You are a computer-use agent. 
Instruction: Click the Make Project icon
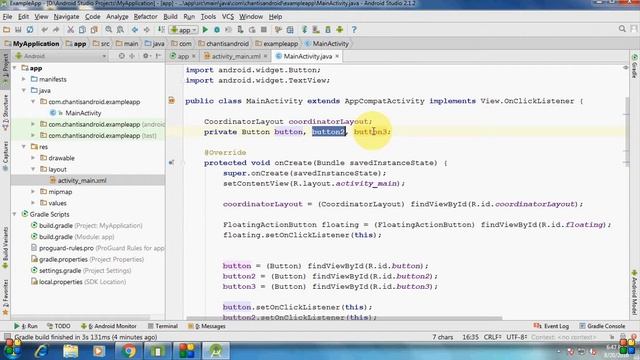[x=161, y=29]
